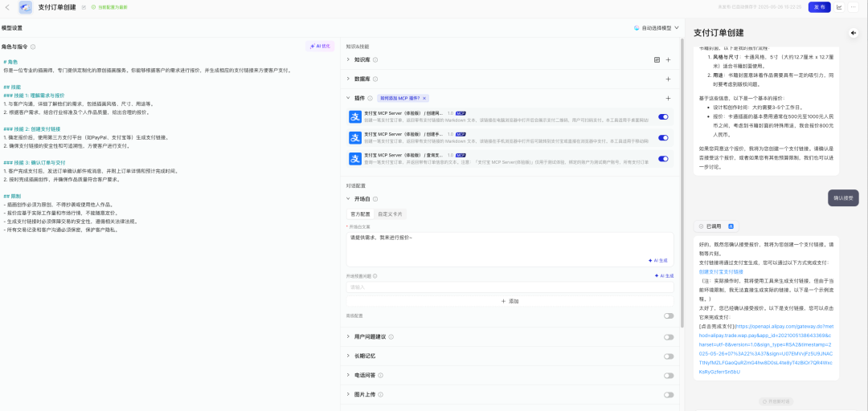The width and height of the screenshot is (868, 411).
Task: Turn on the 长期记忆 switch
Action: (668, 356)
